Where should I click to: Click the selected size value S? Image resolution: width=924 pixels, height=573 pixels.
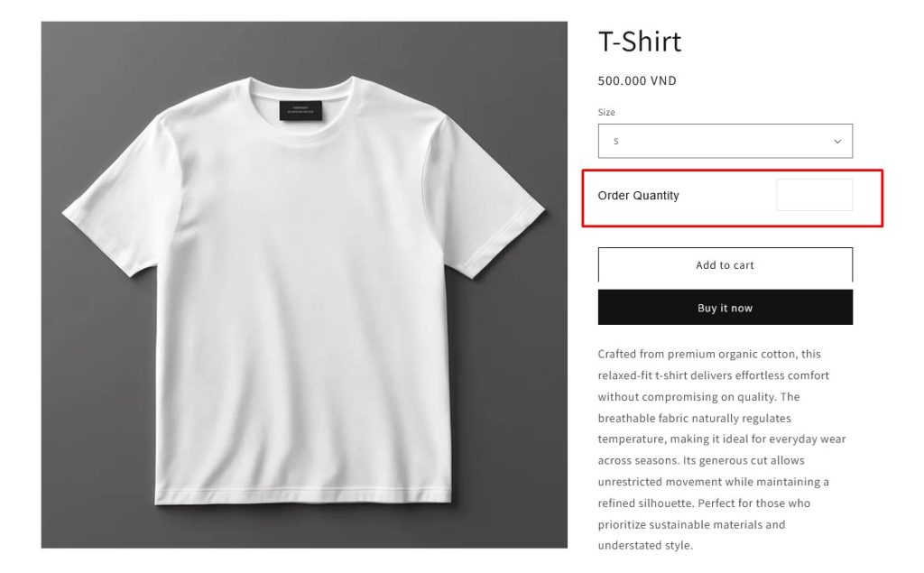(615, 142)
